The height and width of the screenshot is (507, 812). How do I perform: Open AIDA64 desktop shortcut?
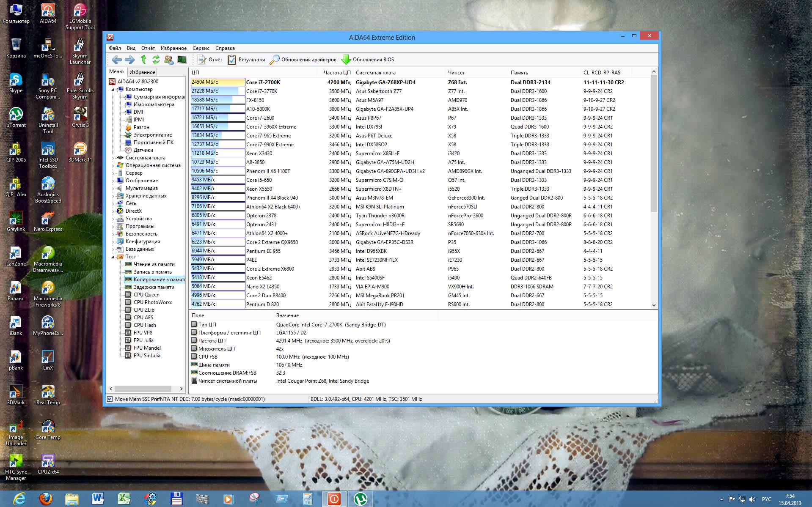pos(48,14)
